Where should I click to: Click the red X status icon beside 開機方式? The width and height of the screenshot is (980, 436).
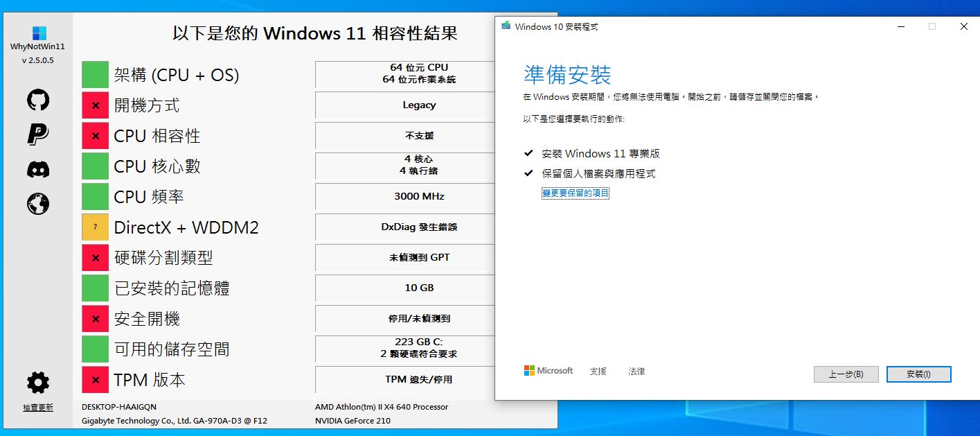pos(95,105)
